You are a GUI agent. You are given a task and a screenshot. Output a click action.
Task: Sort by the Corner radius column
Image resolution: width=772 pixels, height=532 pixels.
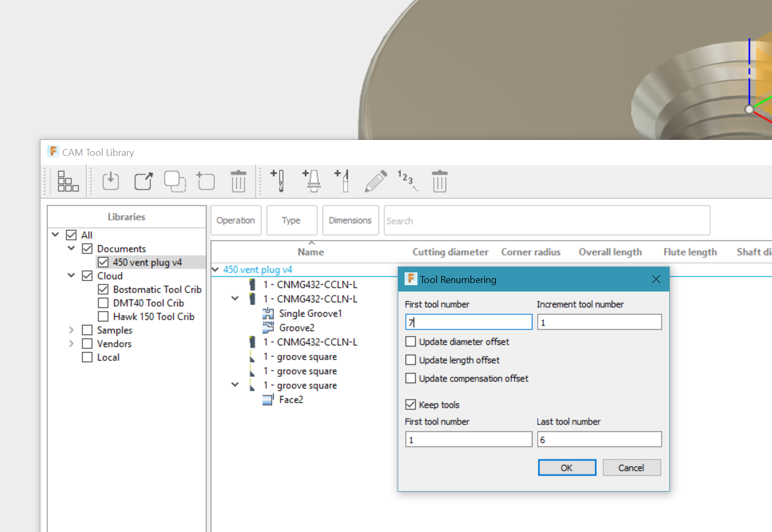[x=531, y=252]
